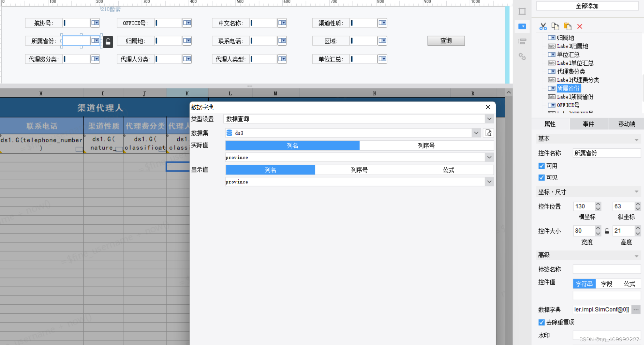Set 控件值 type to 字符串
This screenshot has height=345, width=644.
[x=584, y=284]
